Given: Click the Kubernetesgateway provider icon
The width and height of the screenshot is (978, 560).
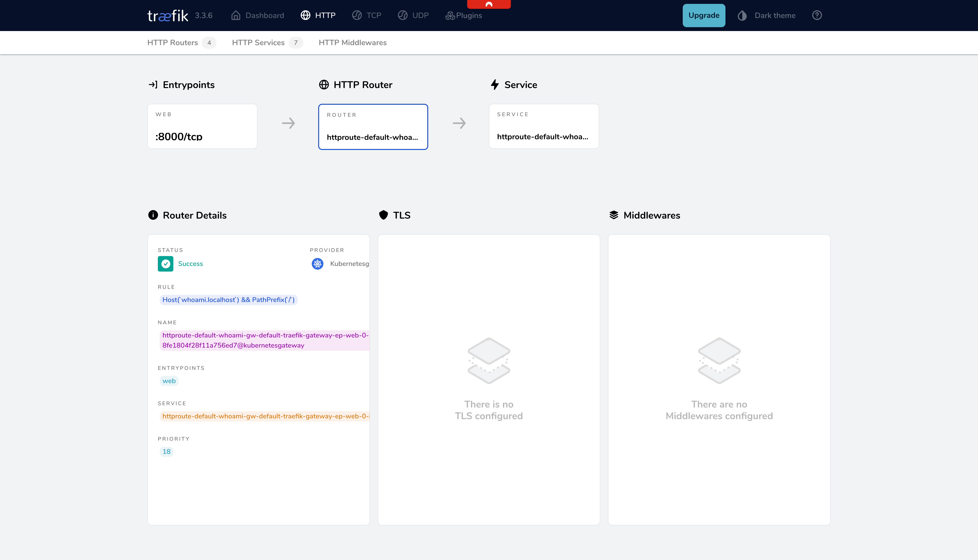Looking at the screenshot, I should click(318, 264).
